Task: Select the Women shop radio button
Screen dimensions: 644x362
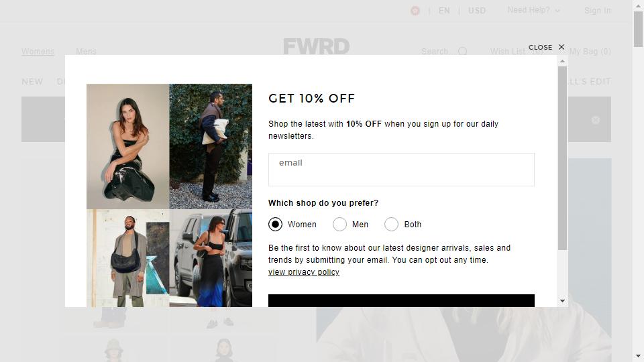Action: coord(275,224)
